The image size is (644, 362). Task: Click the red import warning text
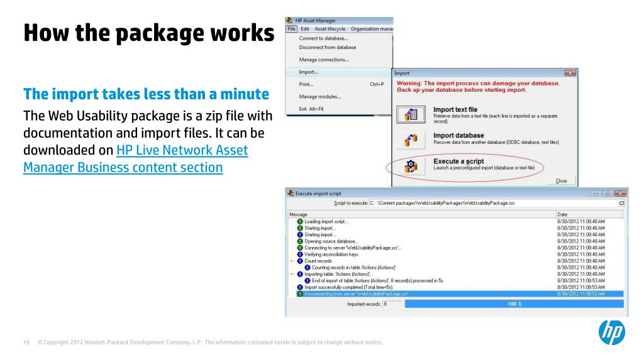(478, 87)
